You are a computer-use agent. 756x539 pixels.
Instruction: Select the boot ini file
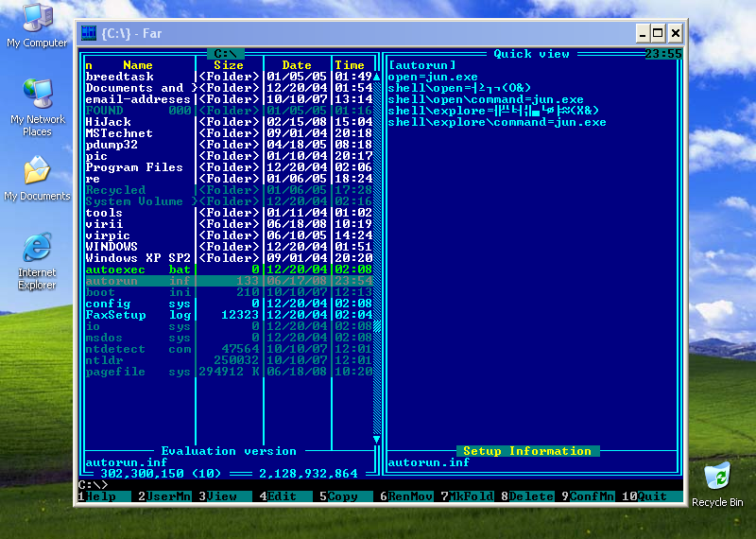coord(229,292)
